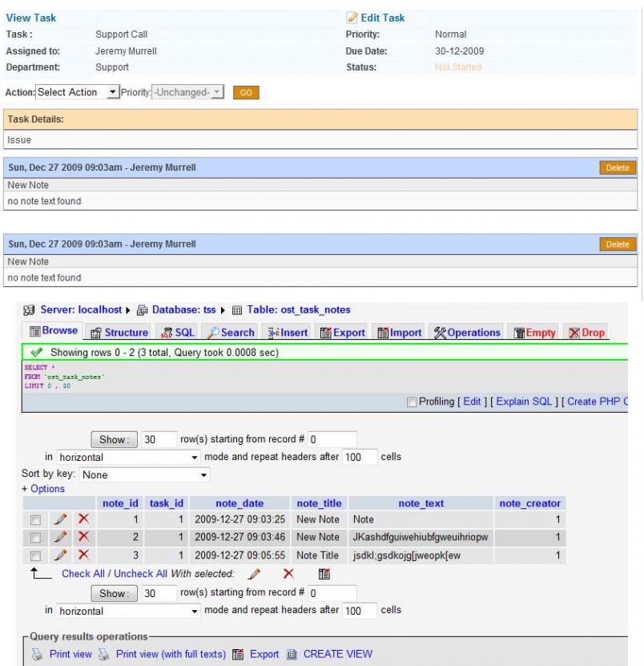Enable the Profiling checkbox

click(x=412, y=402)
